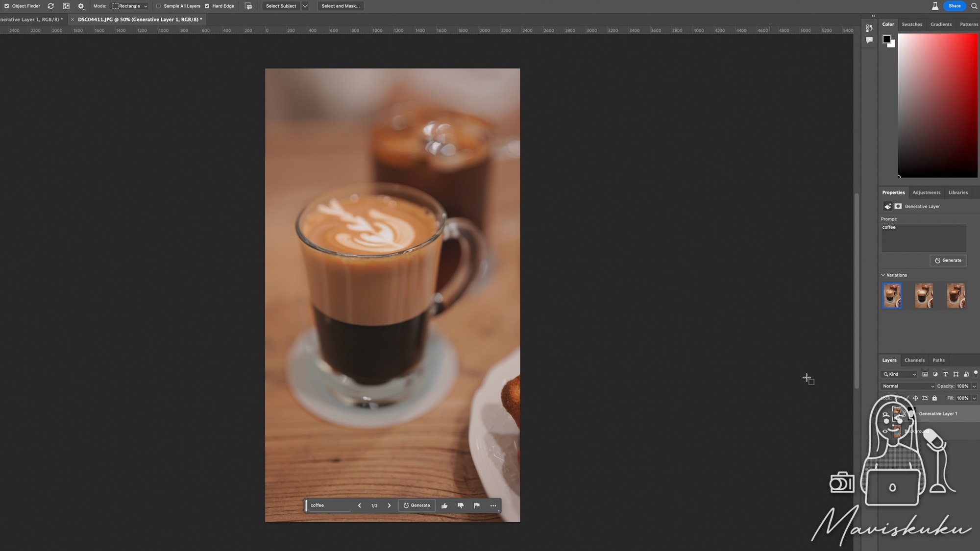
Task: Open the three-dot more options in taskbar
Action: (x=493, y=505)
